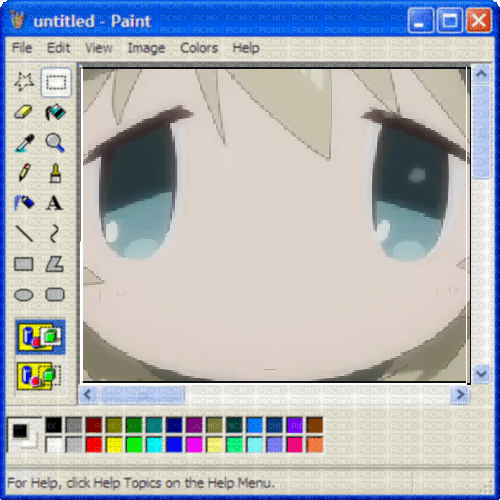500x500 pixels.
Task: Pick the hot pink swatch
Action: coord(295,445)
